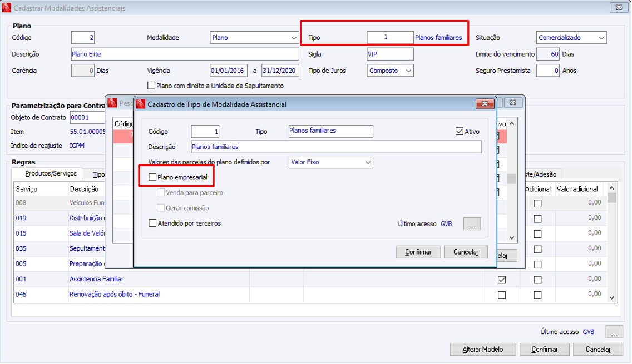Click the Vigência start date 01/01/2016
Image resolution: width=632 pixels, height=364 pixels.
(228, 71)
